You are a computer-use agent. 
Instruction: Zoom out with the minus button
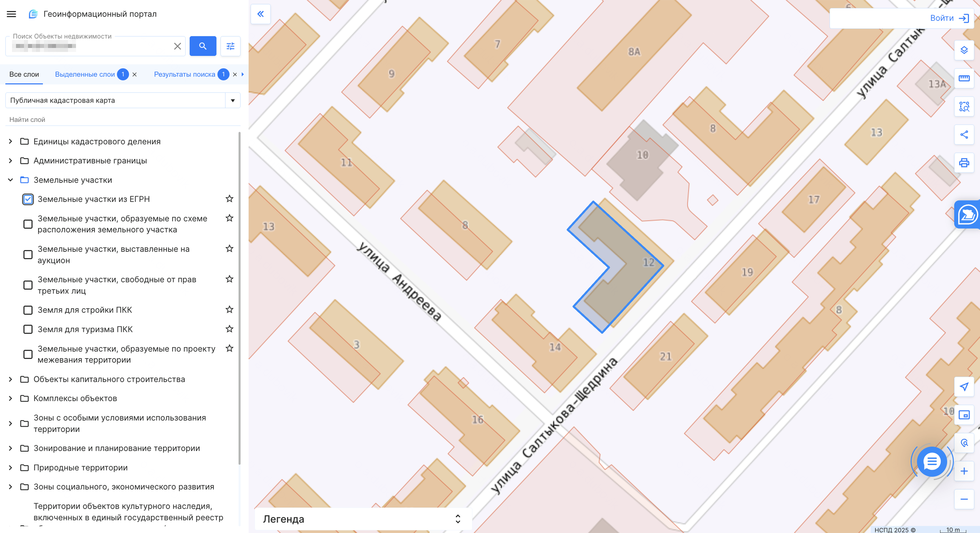(x=964, y=499)
